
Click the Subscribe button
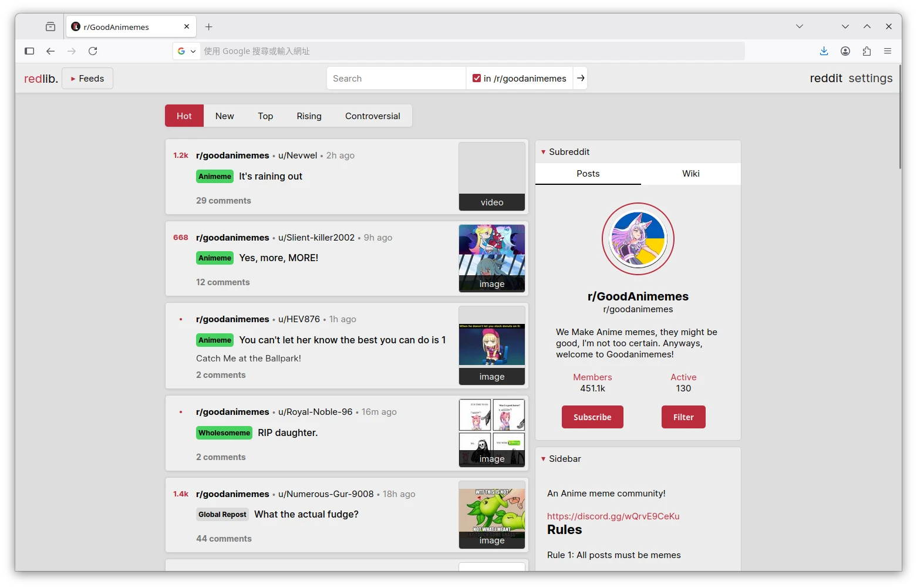(592, 417)
